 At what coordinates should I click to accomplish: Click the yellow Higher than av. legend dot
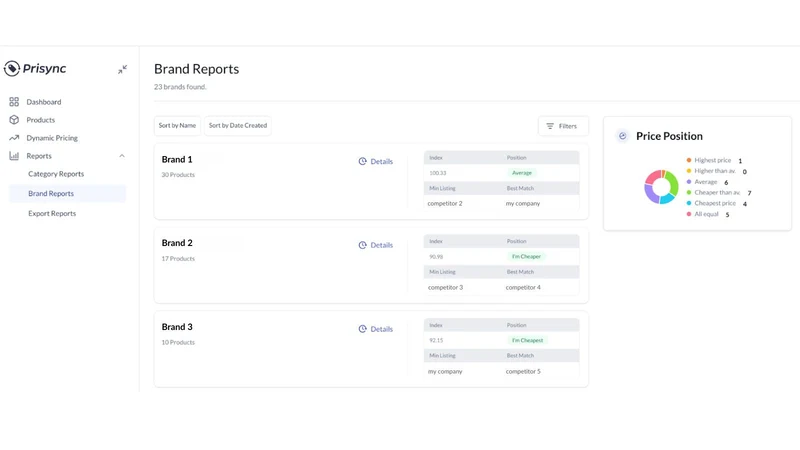coord(689,171)
